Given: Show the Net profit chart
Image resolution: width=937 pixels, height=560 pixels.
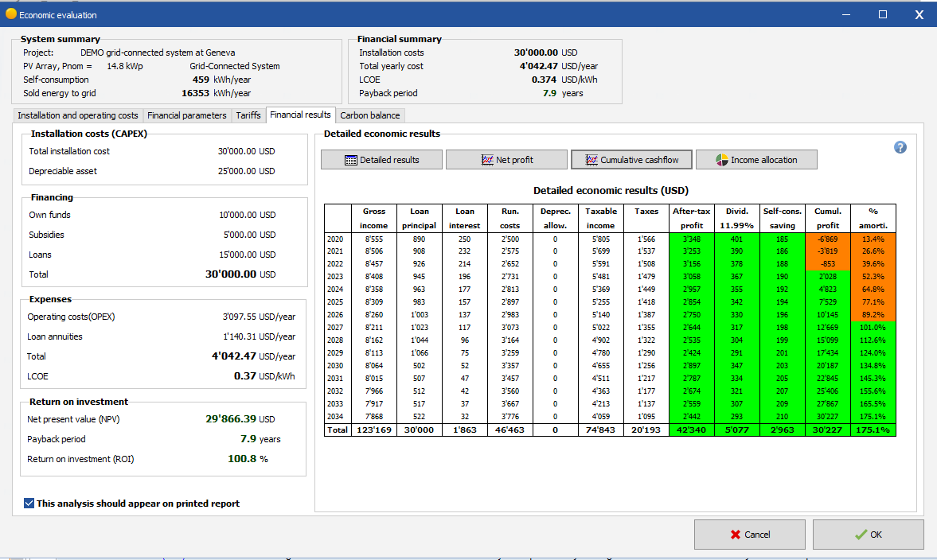Looking at the screenshot, I should point(507,160).
